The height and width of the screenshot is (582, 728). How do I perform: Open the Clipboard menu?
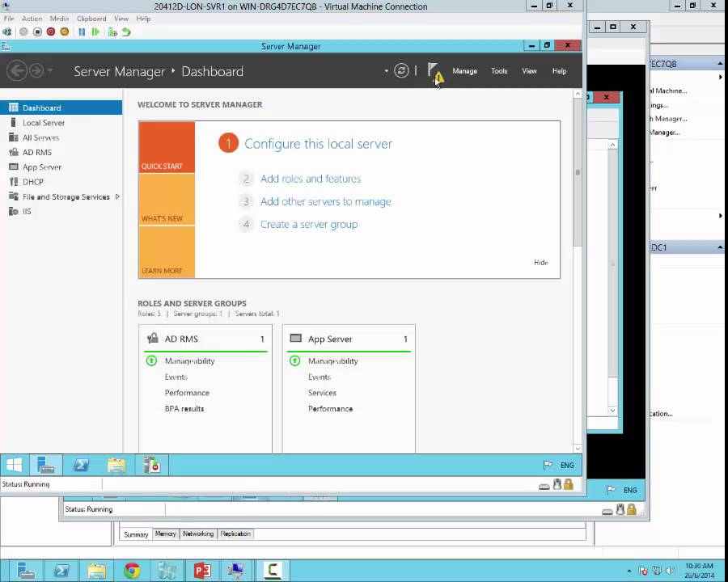tap(91, 19)
